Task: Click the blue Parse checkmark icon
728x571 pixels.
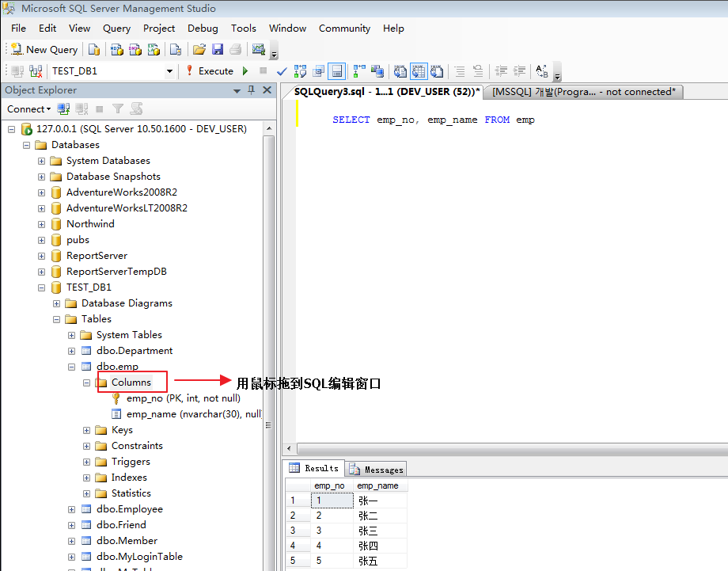Action: point(282,71)
